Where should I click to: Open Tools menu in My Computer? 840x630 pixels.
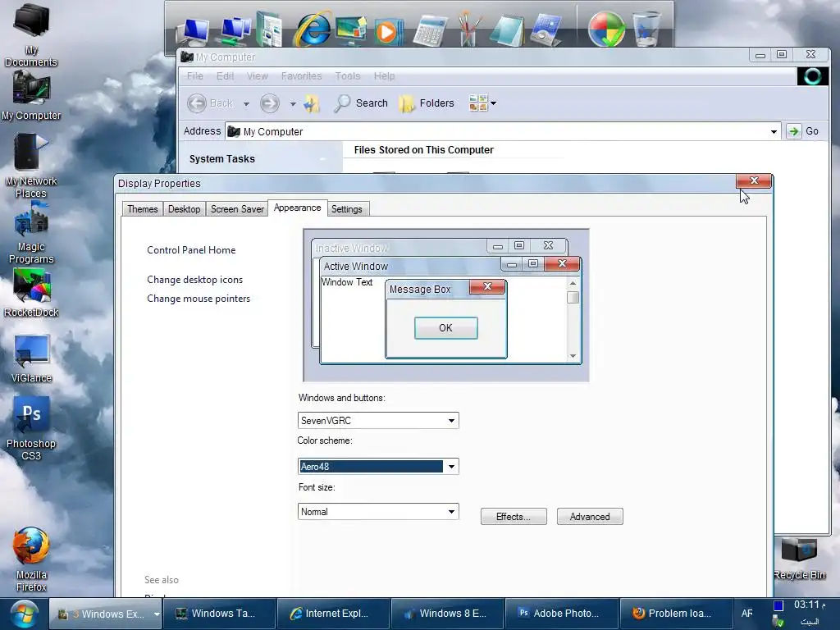tap(348, 76)
